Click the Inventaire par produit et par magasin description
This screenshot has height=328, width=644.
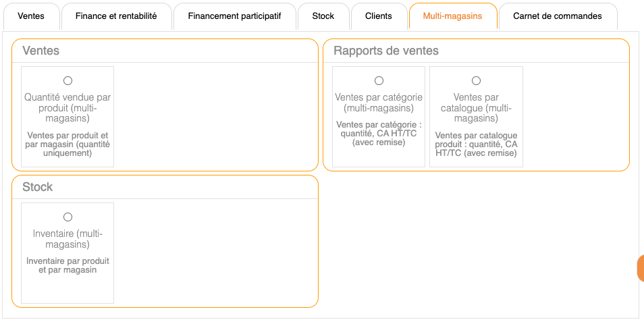(68, 265)
